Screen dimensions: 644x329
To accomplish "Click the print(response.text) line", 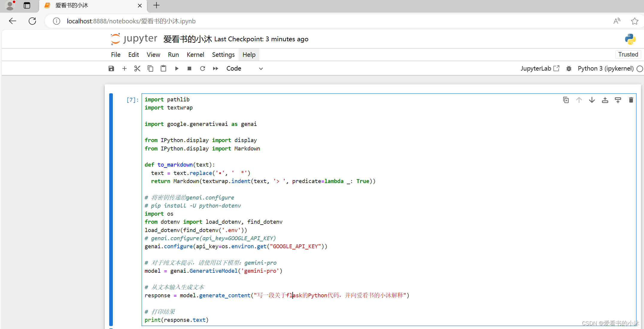I will (x=177, y=320).
